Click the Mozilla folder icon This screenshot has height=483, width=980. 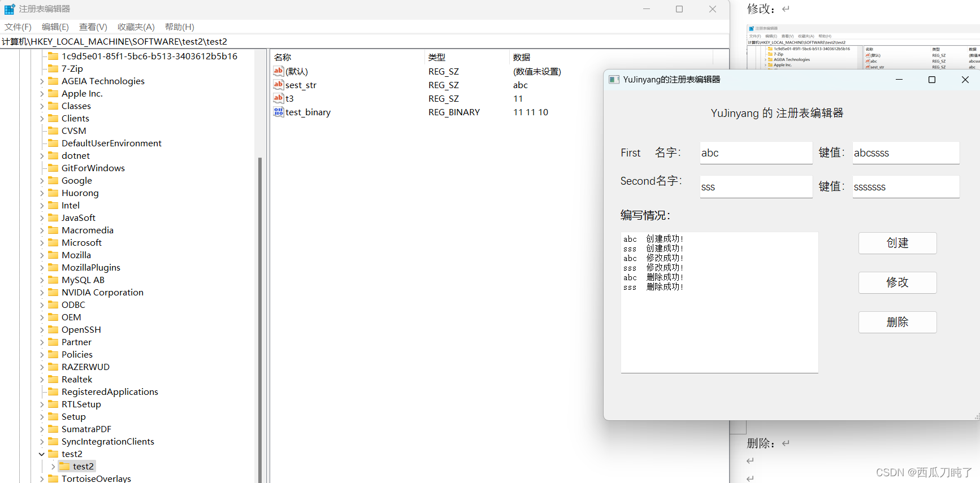pos(53,255)
